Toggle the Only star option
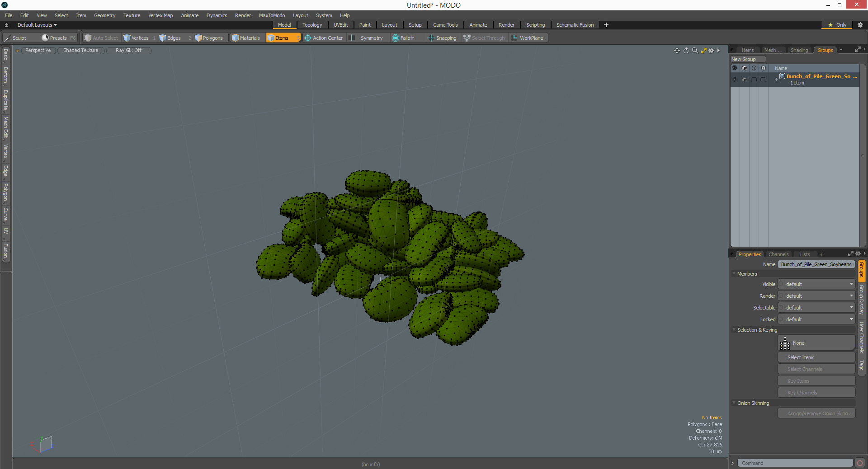The image size is (868, 469). [x=837, y=25]
